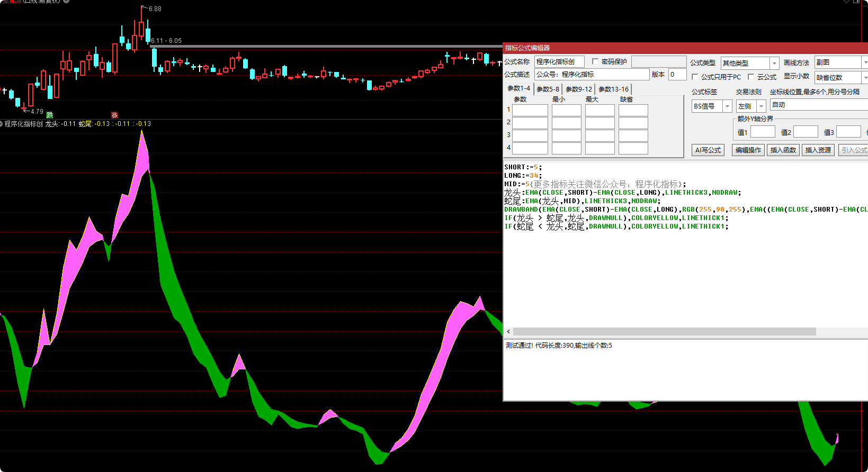868x472 pixels.
Task: Switch to the 参数5-8 tab
Action: pos(548,89)
